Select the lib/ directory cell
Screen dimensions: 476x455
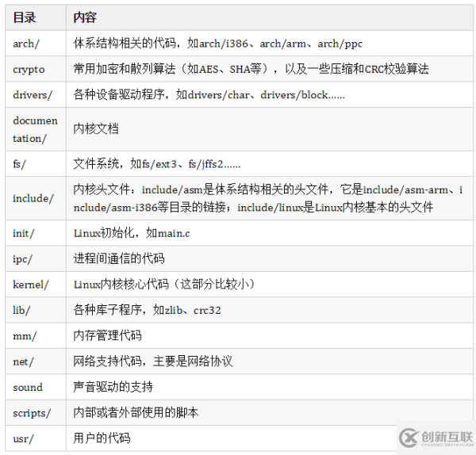point(36,310)
